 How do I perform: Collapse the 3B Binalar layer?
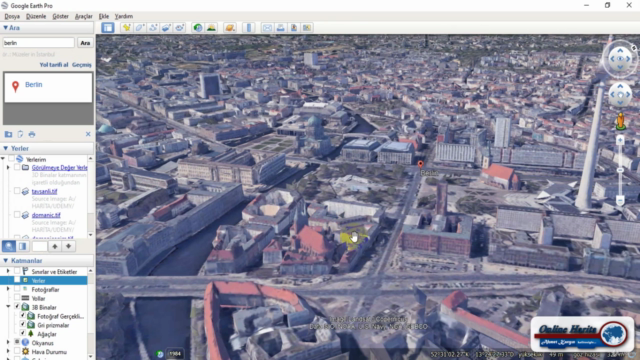(8, 307)
